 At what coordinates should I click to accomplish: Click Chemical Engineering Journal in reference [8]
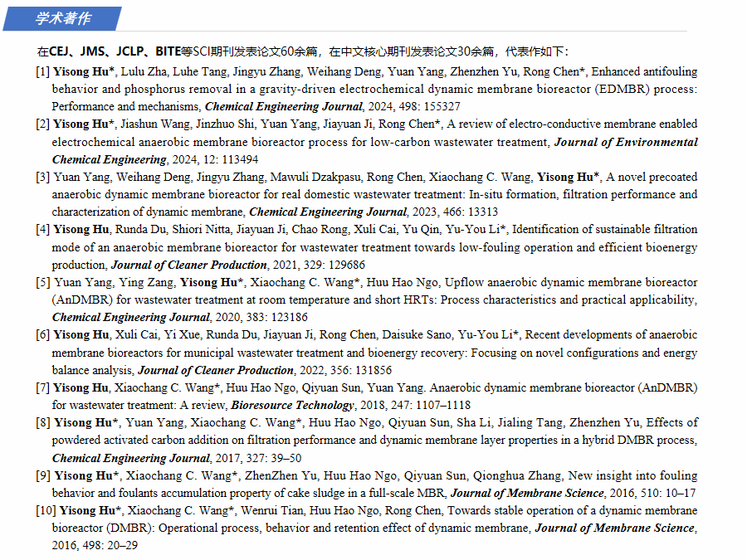(x=130, y=458)
